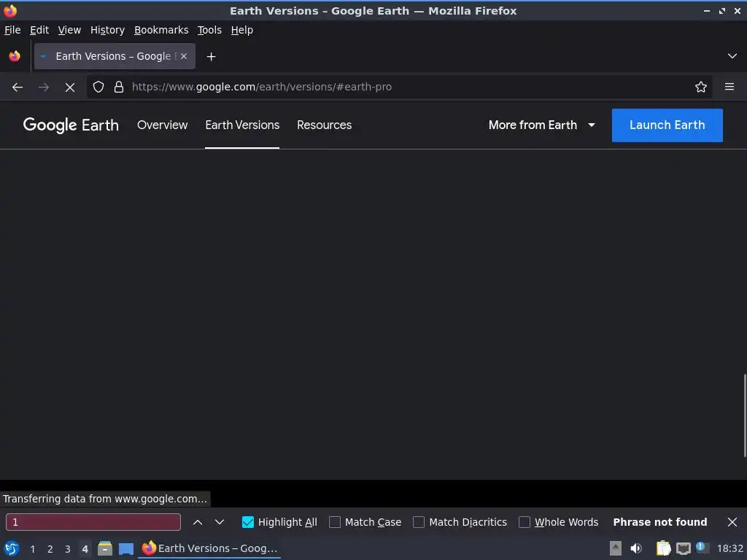
Task: Click the page vertical scrollbar
Action: coord(745,415)
